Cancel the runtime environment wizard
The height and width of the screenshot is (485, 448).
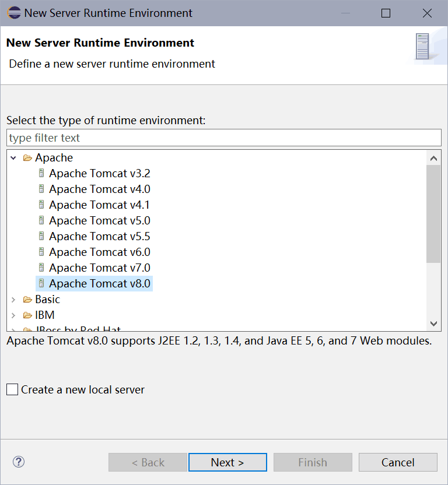pyautogui.click(x=398, y=462)
